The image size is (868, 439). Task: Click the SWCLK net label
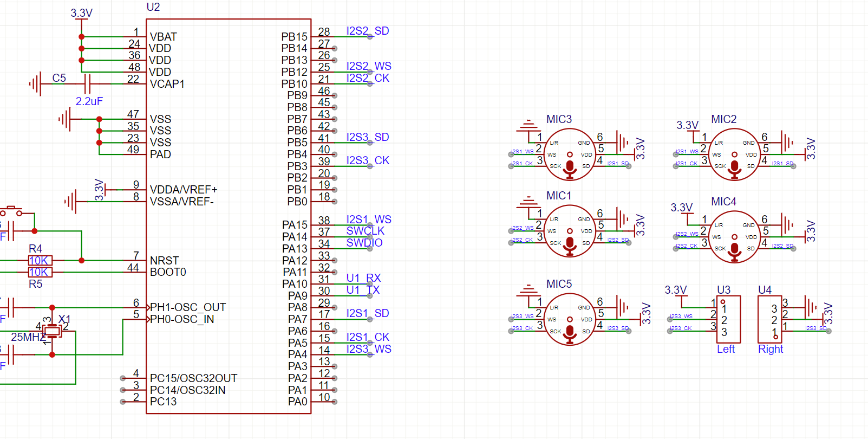pos(365,231)
